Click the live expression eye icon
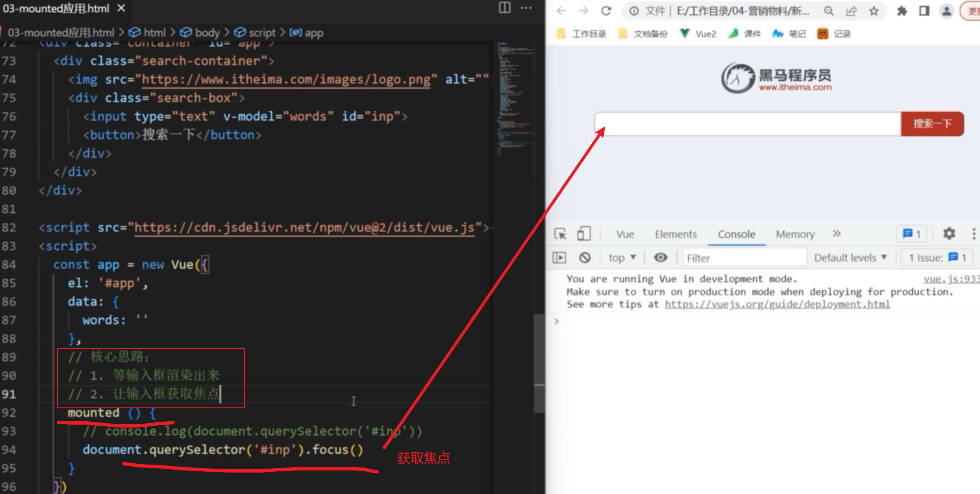 tap(660, 257)
